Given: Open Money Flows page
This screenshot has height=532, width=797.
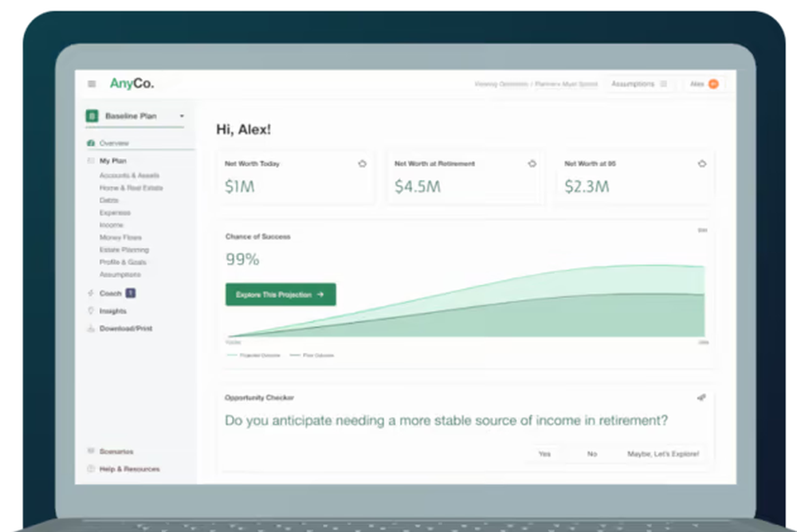Looking at the screenshot, I should coord(120,237).
